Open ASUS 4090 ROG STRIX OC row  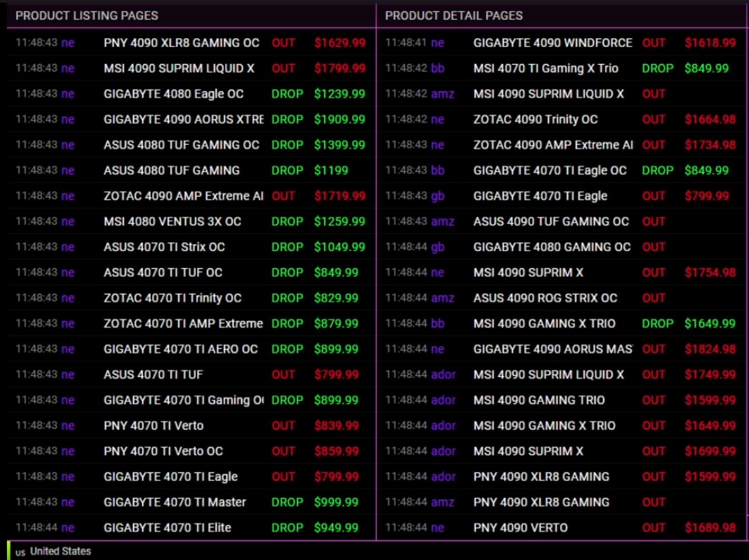click(x=545, y=298)
